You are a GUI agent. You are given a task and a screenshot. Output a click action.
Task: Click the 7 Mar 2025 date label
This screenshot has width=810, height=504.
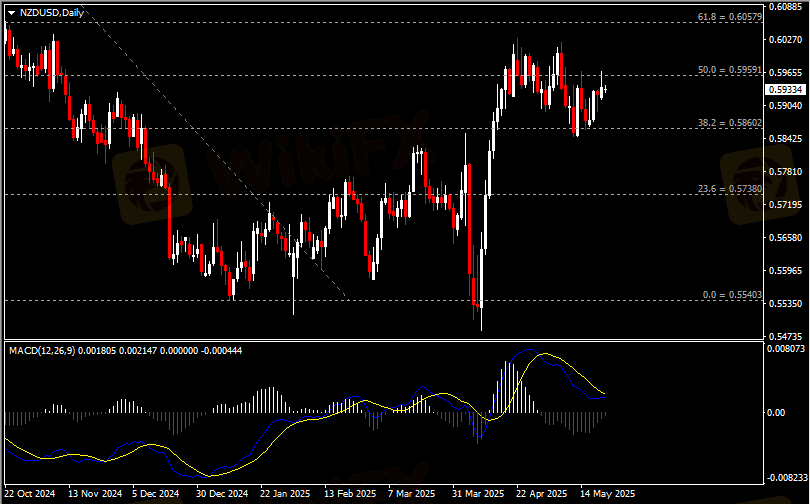click(x=411, y=494)
